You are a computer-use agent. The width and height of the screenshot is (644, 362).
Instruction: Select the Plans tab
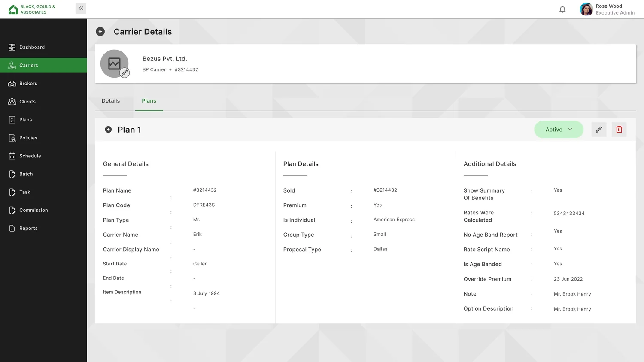149,101
